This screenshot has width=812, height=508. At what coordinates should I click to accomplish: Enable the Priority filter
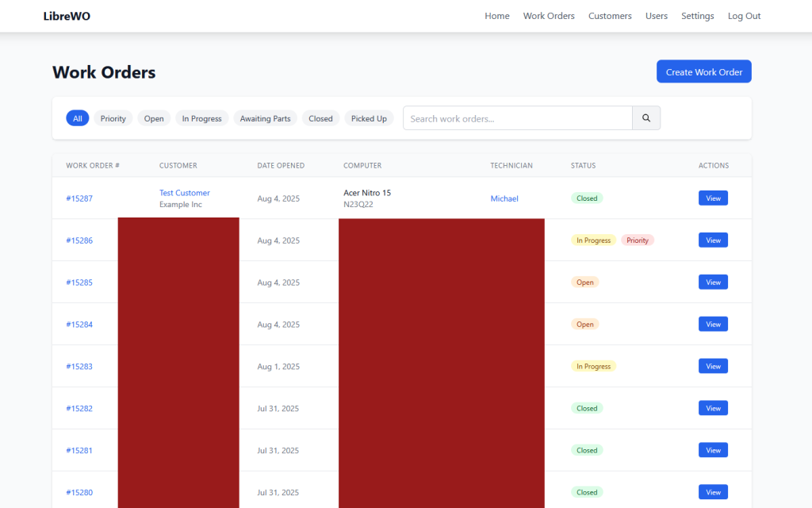113,117
